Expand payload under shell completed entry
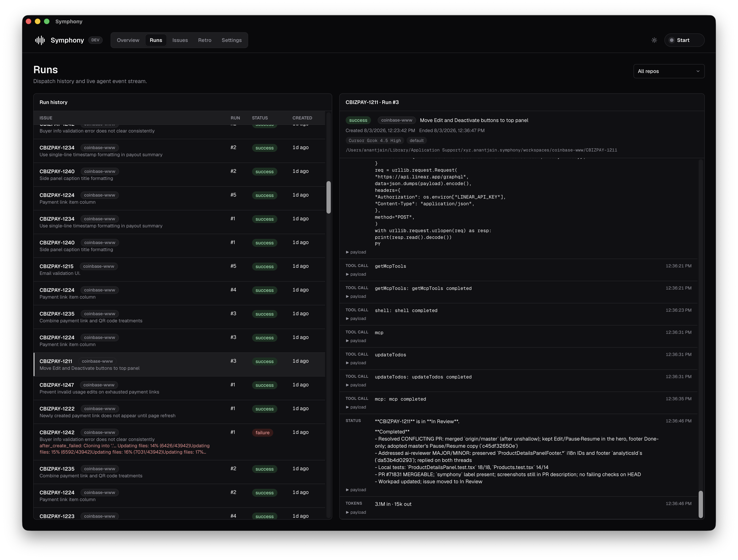 coord(356,319)
